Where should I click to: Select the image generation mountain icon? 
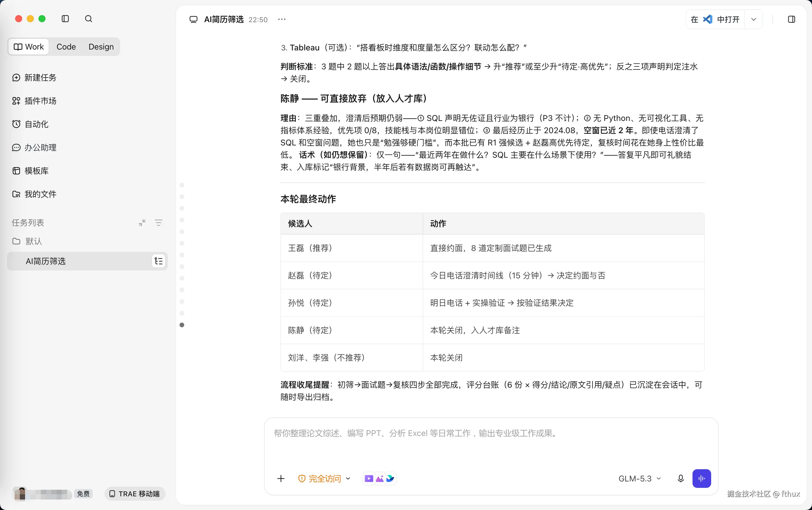pyautogui.click(x=380, y=478)
